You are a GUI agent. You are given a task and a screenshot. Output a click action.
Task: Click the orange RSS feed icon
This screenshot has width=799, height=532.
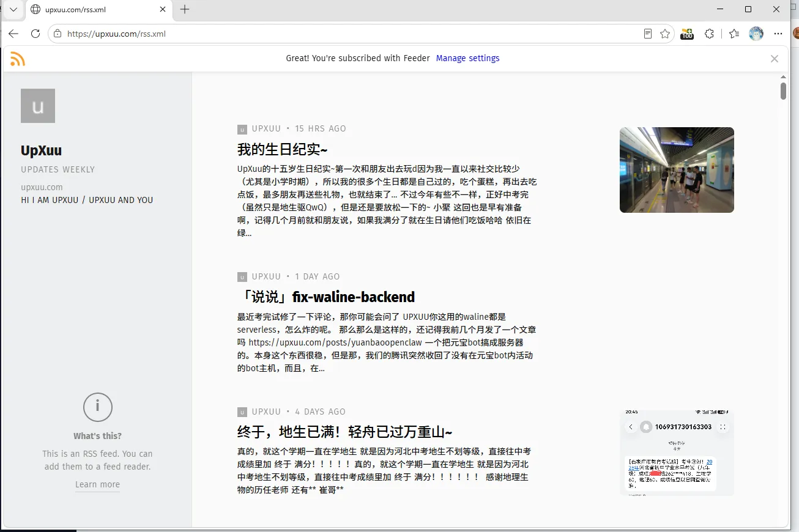click(x=18, y=59)
